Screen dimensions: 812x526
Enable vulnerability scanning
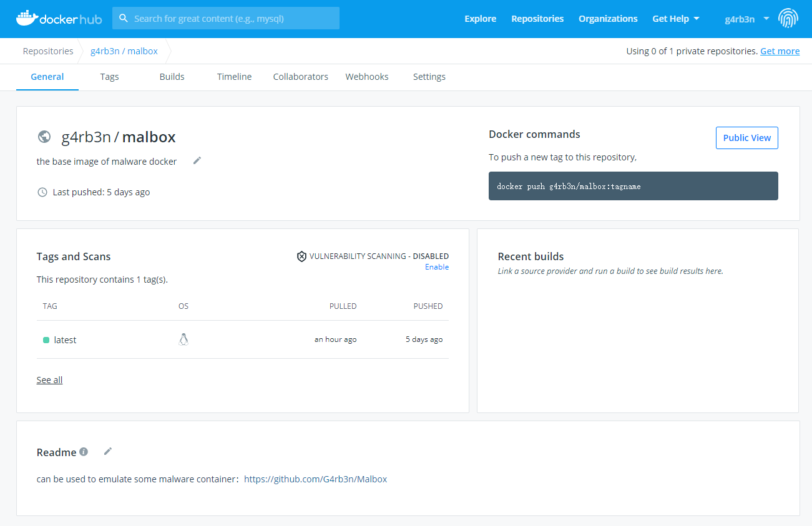[436, 267]
